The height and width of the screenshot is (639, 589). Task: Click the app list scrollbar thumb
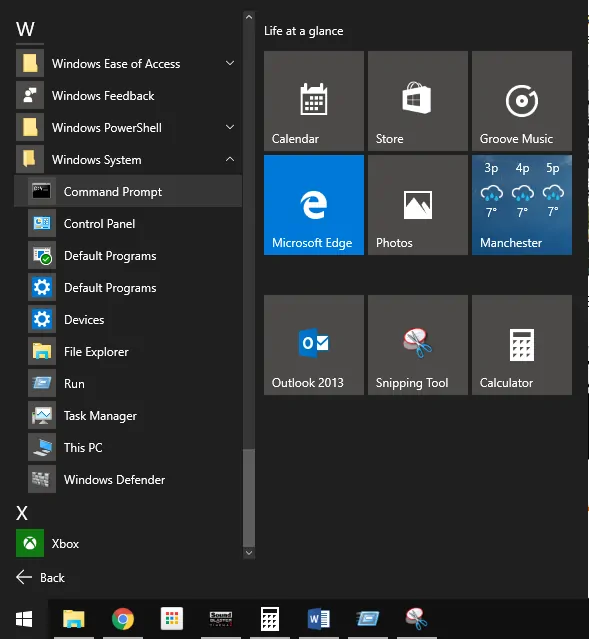249,498
